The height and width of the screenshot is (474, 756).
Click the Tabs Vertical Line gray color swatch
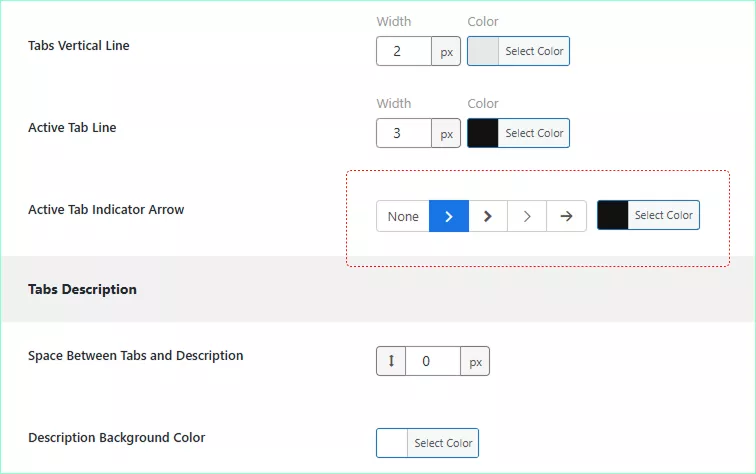483,51
